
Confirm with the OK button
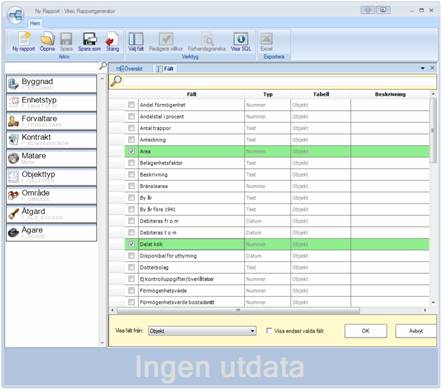[366, 331]
